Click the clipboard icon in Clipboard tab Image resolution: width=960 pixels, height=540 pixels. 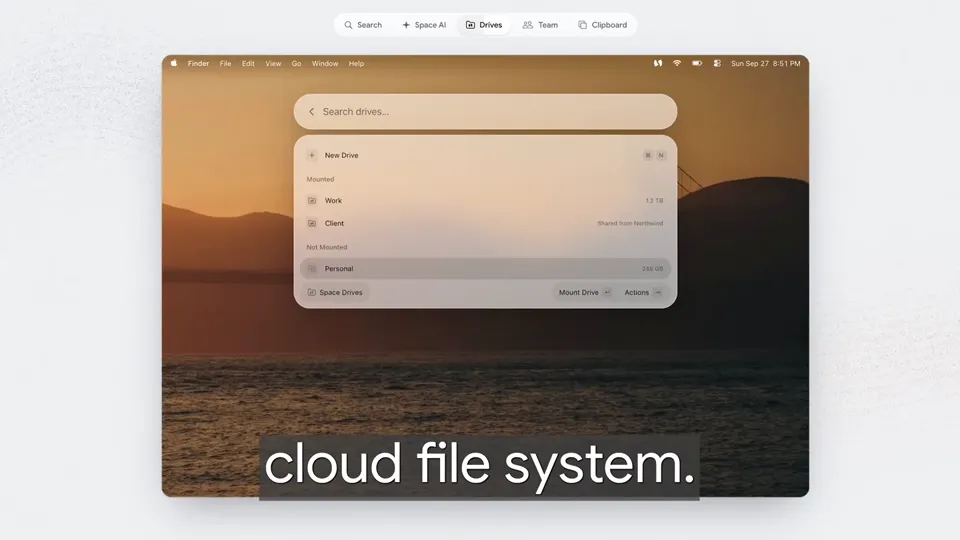coord(582,25)
